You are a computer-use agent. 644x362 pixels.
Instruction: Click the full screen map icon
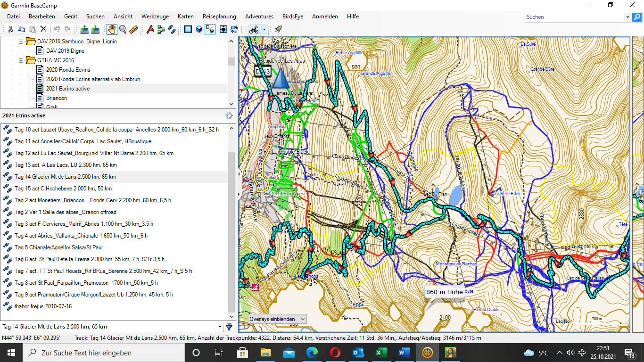click(223, 29)
